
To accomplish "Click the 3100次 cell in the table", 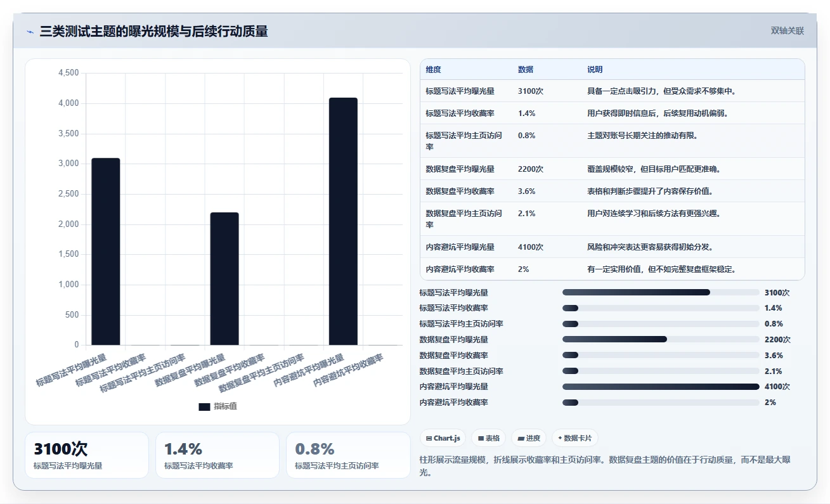I will point(531,91).
